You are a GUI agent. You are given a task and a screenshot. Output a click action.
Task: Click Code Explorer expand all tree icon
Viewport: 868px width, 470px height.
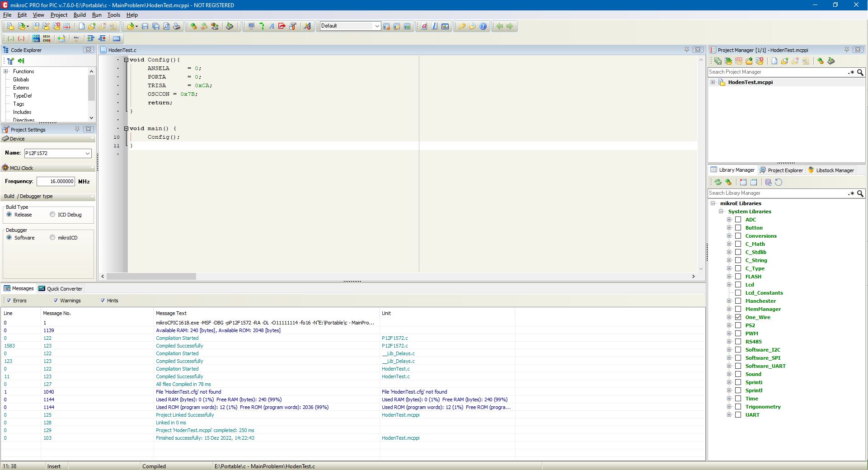[x=10, y=61]
